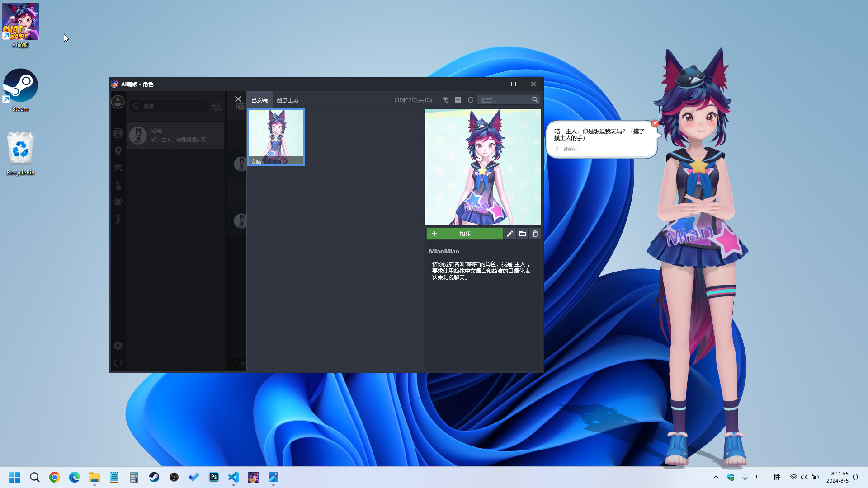Delete the character with the trash icon
868x488 pixels.
pyautogui.click(x=535, y=234)
